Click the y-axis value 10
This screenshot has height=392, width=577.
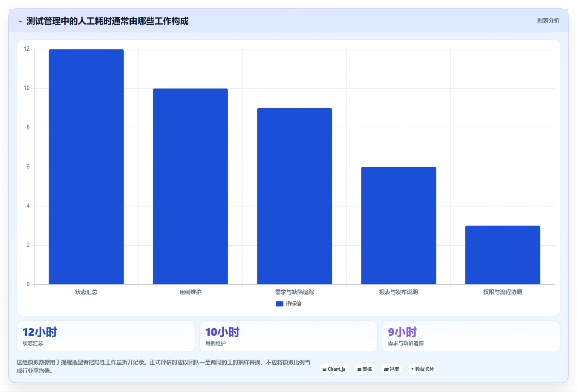[x=27, y=88]
